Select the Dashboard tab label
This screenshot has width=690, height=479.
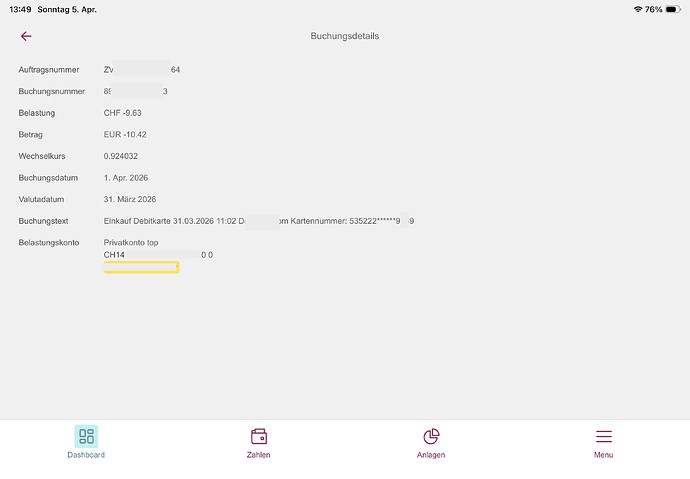pyautogui.click(x=86, y=455)
